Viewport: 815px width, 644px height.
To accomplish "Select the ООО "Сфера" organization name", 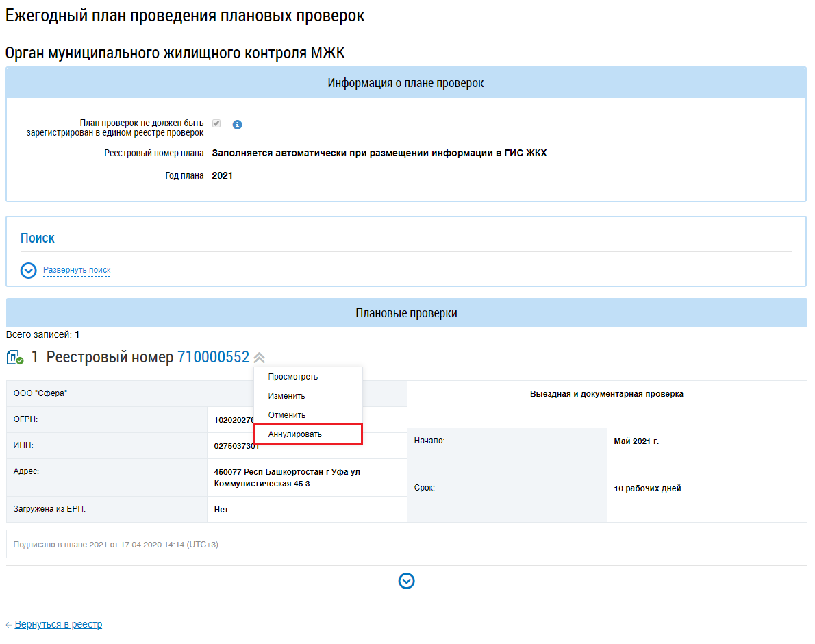I will pos(40,393).
